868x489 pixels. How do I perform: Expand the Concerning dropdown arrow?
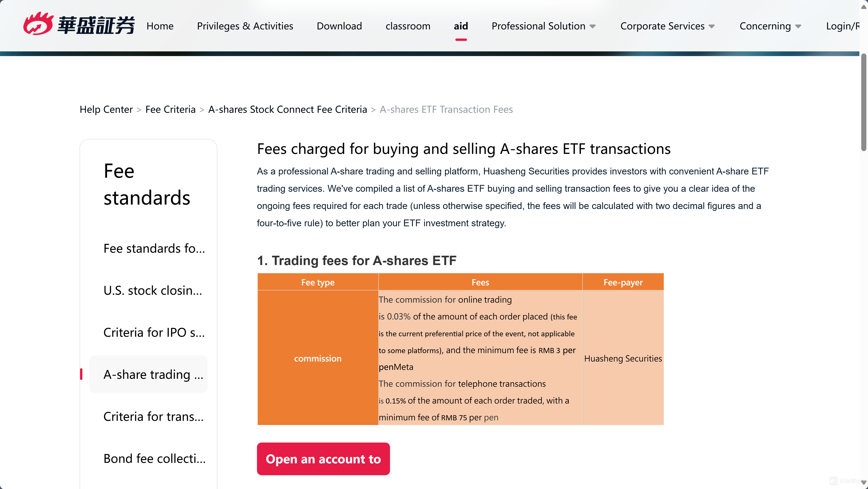[798, 26]
